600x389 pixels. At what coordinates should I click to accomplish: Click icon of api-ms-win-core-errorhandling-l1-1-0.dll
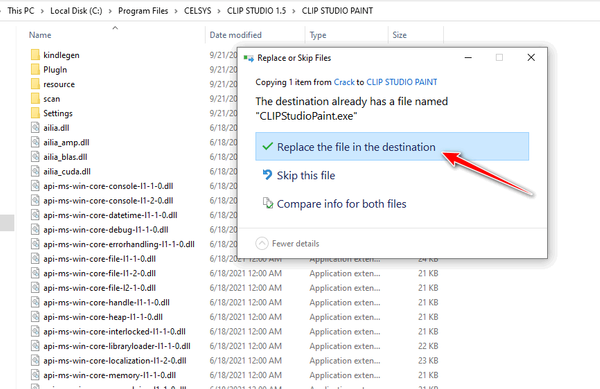click(35, 244)
